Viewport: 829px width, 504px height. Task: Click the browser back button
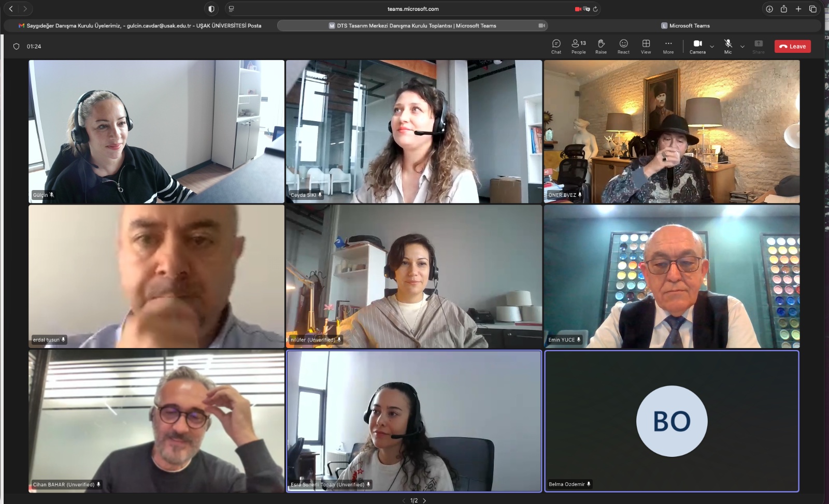click(x=11, y=9)
